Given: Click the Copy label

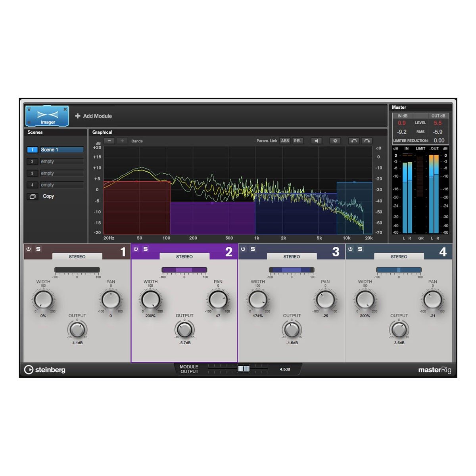Looking at the screenshot, I should (48, 196).
